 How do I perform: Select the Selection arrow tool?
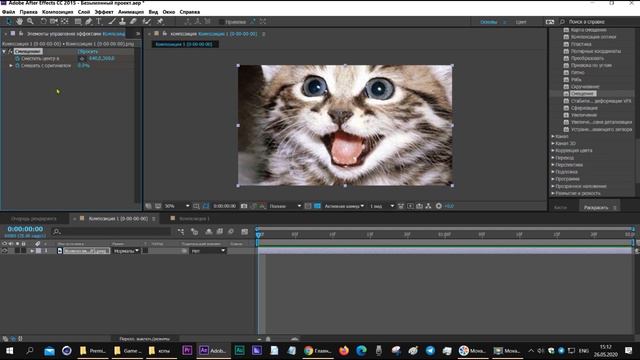9,22
